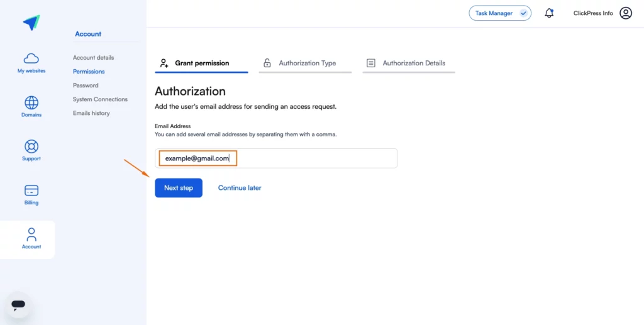Select the Account person icon

pos(31,234)
